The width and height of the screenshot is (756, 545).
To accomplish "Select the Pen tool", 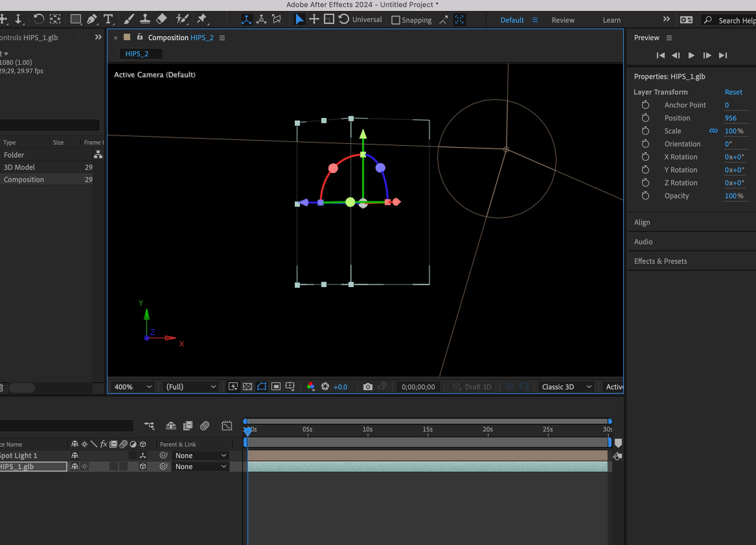I will 92,19.
